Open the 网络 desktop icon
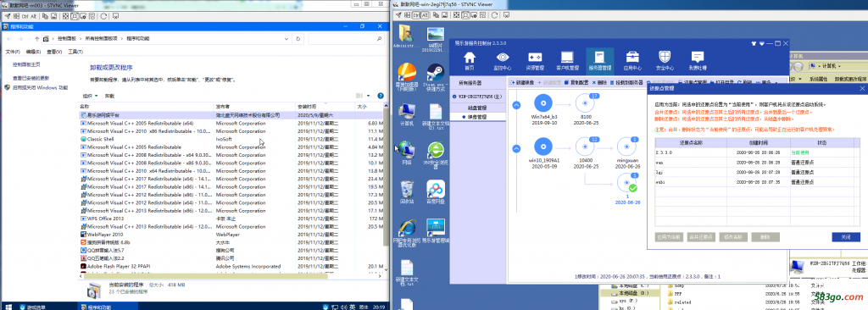 point(407,150)
